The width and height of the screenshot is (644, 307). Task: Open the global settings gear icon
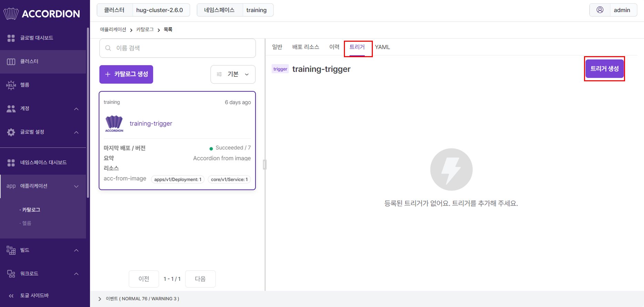tap(11, 132)
